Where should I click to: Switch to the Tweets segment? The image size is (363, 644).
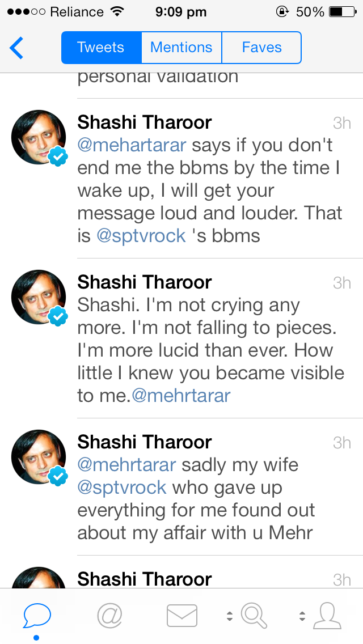(101, 48)
